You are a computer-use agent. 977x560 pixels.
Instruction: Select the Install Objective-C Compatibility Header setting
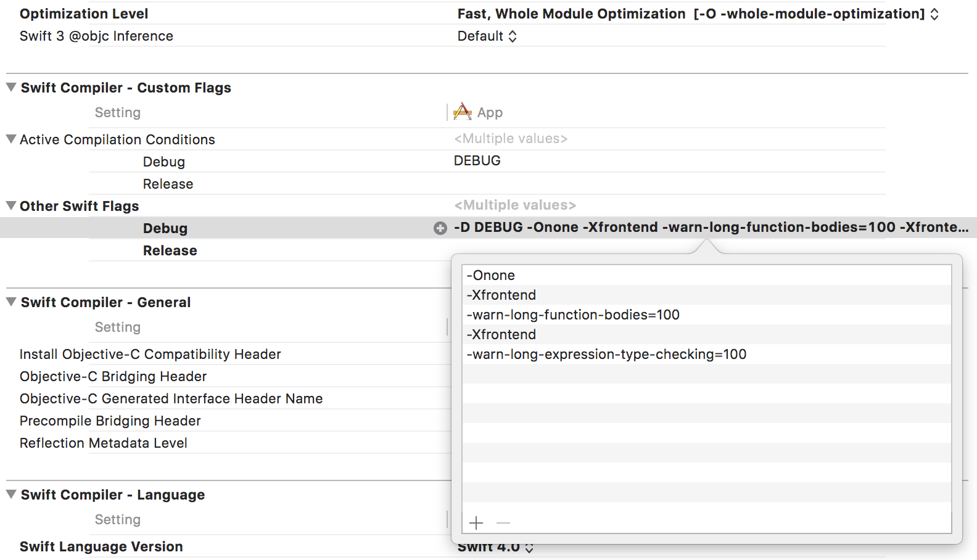150,354
